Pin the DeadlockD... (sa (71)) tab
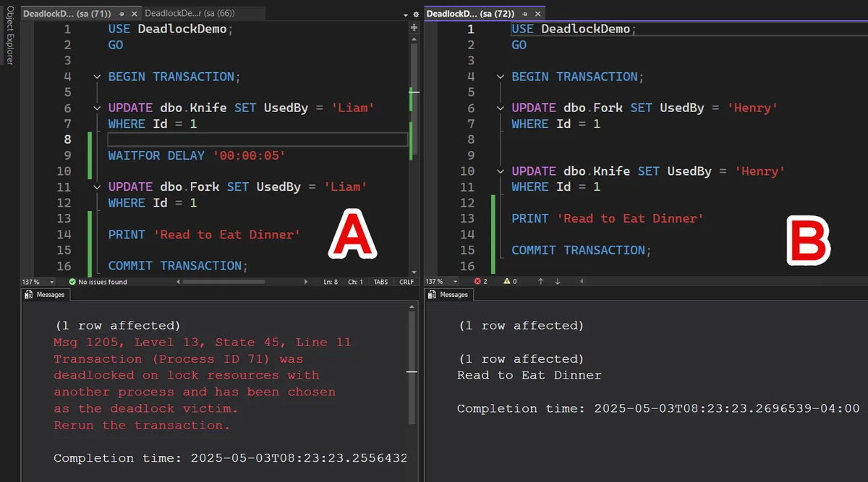The image size is (868, 482). tap(121, 14)
